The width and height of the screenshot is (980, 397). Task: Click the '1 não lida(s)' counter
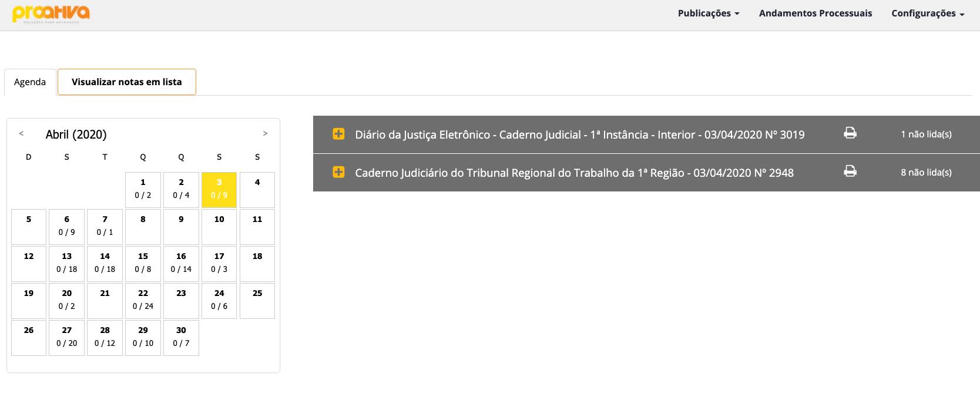(x=926, y=134)
